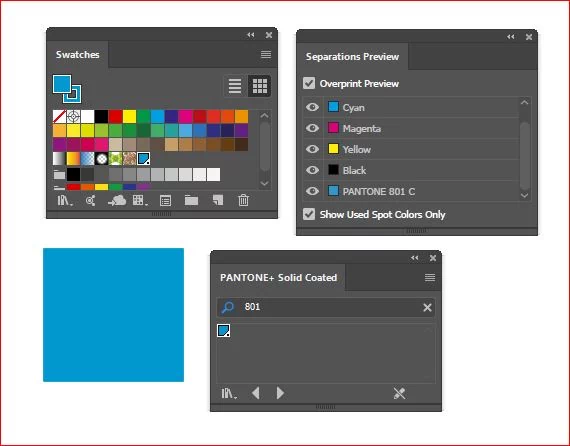Click the New Swatch icon

click(218, 200)
